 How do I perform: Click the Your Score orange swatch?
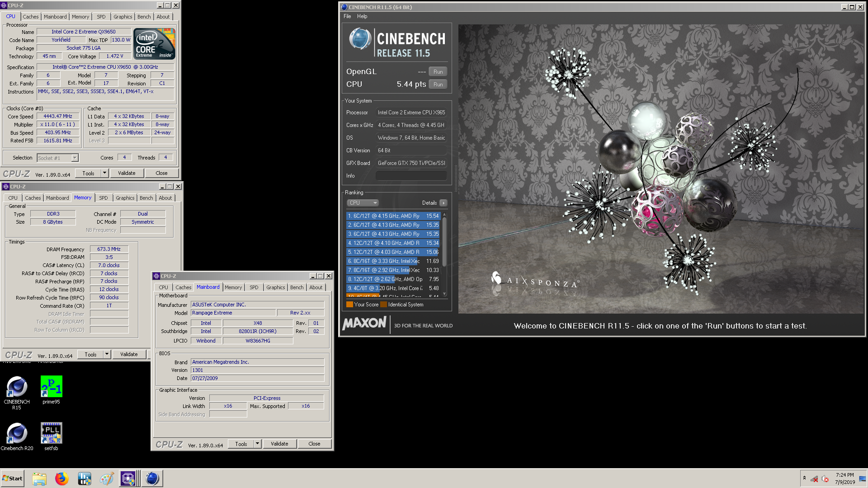tap(349, 305)
